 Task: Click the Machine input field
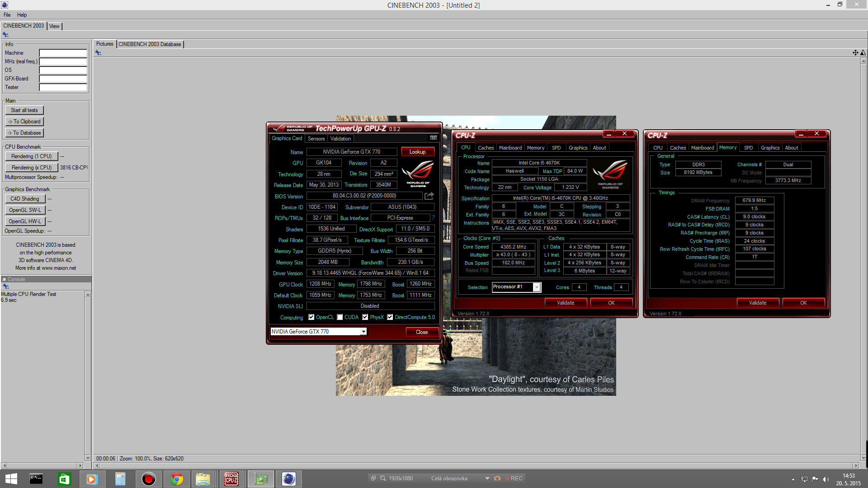pos(63,53)
